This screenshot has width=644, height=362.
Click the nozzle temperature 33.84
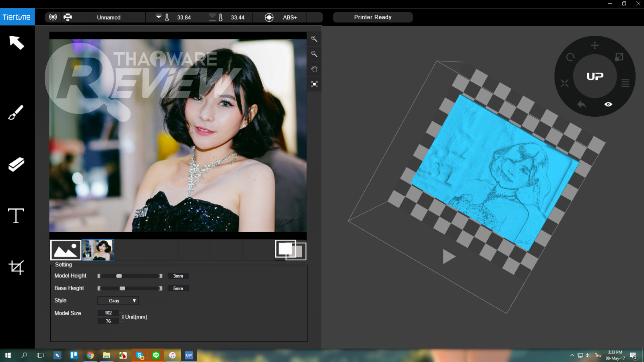pyautogui.click(x=184, y=17)
